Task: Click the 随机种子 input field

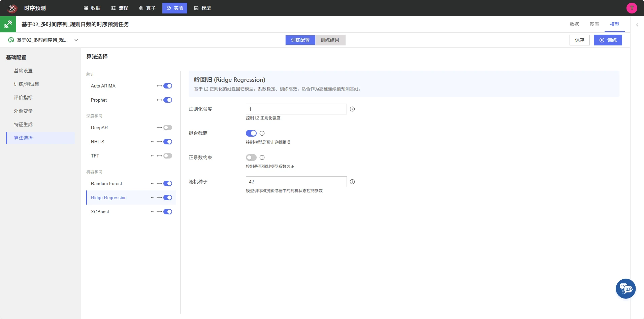Action: 296,182
